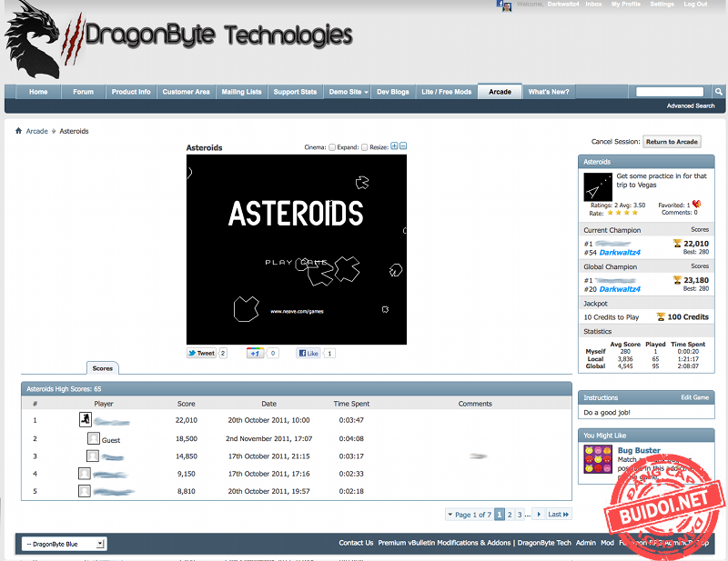Screen dimensions: 728x561
Task: Click the Bug Buster game thumbnail
Action: pyautogui.click(x=597, y=459)
